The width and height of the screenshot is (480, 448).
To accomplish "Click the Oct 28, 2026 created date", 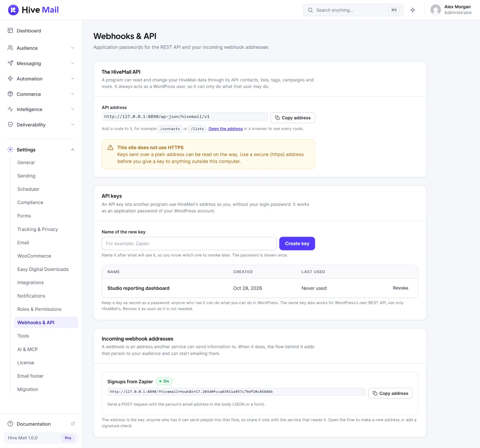I will pyautogui.click(x=247, y=288).
